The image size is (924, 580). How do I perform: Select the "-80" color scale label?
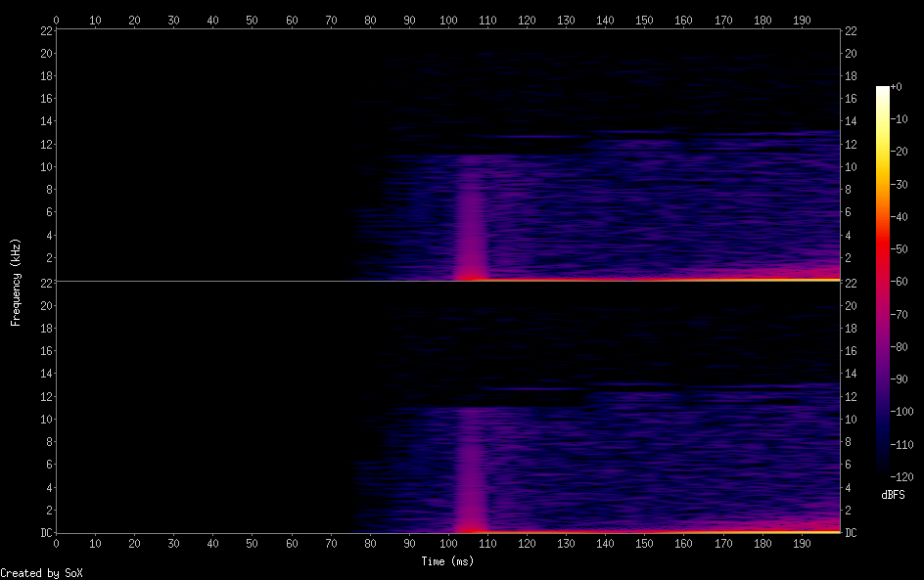pyautogui.click(x=900, y=347)
